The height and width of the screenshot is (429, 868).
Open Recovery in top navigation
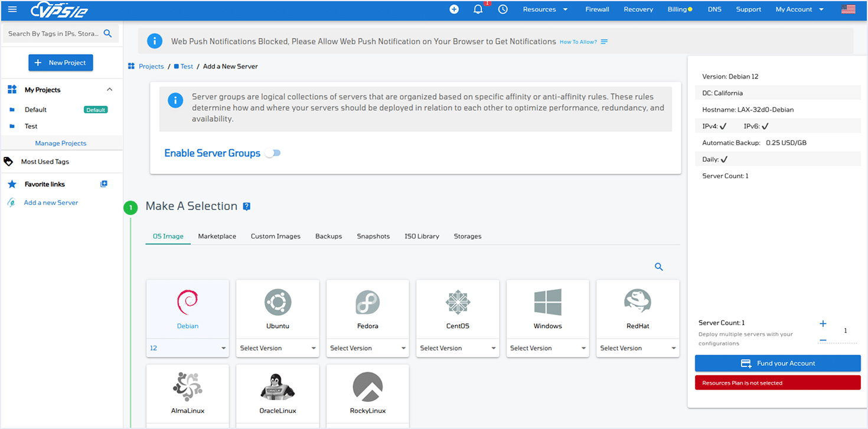[638, 9]
